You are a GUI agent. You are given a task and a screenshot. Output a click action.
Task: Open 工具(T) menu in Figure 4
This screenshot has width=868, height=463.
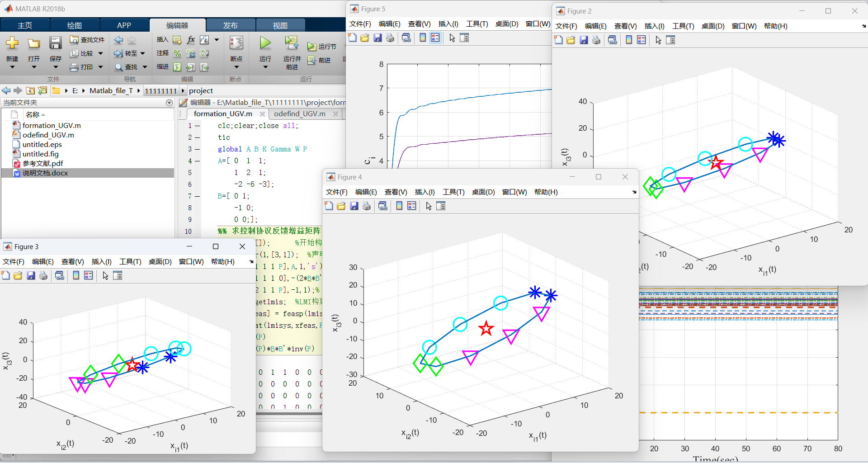click(x=453, y=192)
